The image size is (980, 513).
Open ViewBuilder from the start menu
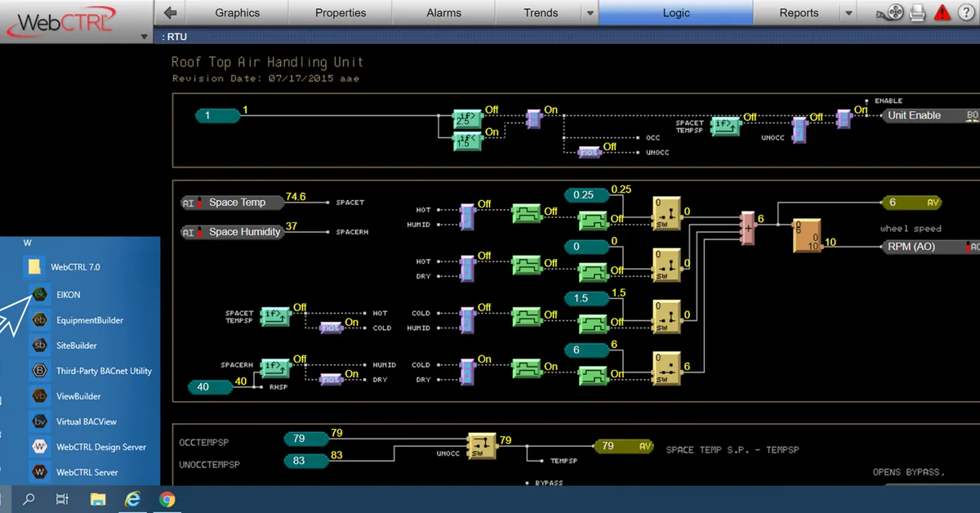(x=78, y=396)
